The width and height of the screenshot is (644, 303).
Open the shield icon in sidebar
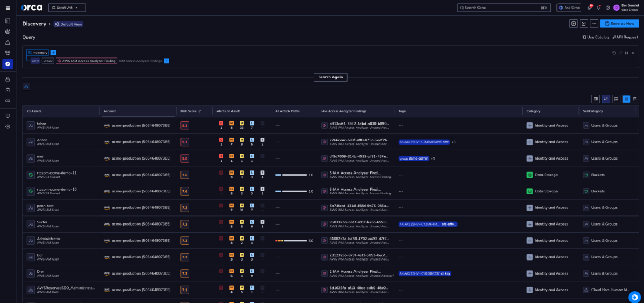click(x=8, y=116)
